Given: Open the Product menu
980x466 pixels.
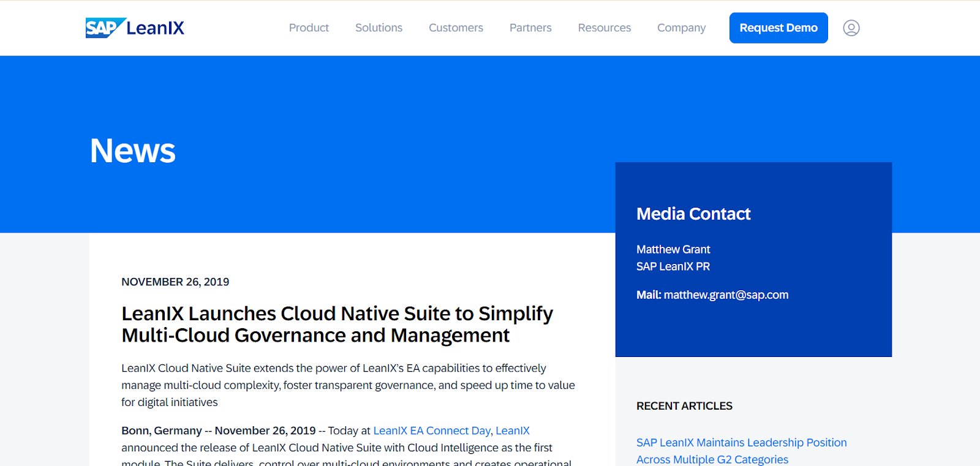Looking at the screenshot, I should tap(309, 28).
